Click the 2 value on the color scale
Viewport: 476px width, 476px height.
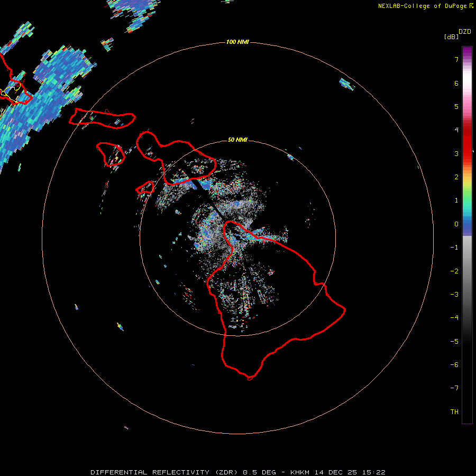pyautogui.click(x=456, y=177)
